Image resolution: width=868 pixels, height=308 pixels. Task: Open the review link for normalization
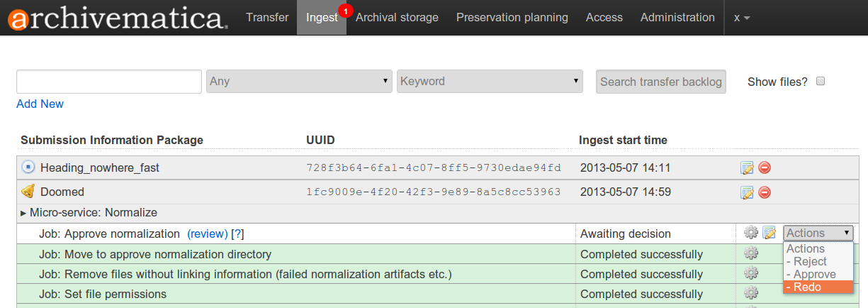[x=207, y=233]
